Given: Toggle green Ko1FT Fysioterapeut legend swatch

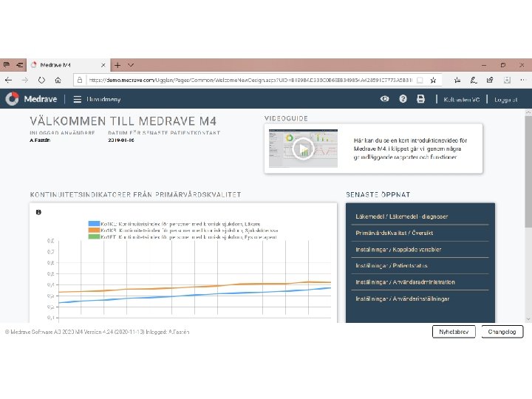Looking at the screenshot, I should click(x=94, y=236).
